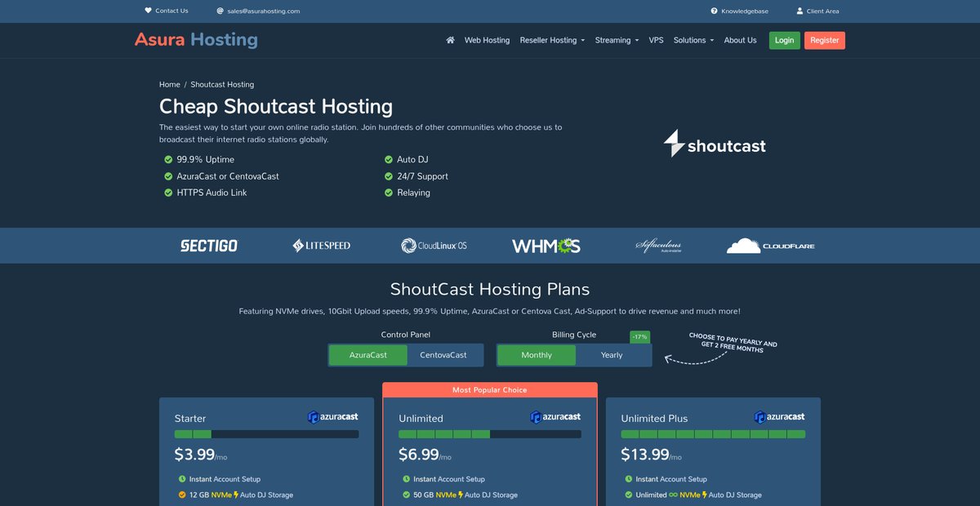Click the Client Area user icon
The image size is (980, 506).
tap(800, 11)
